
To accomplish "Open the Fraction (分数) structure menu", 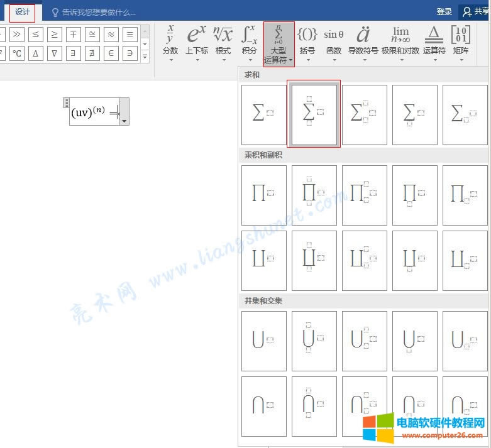I will point(170,41).
